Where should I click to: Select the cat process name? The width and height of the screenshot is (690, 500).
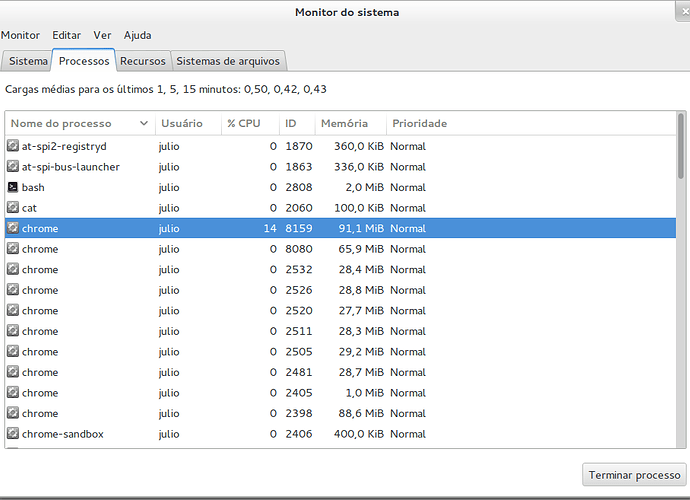(29, 208)
